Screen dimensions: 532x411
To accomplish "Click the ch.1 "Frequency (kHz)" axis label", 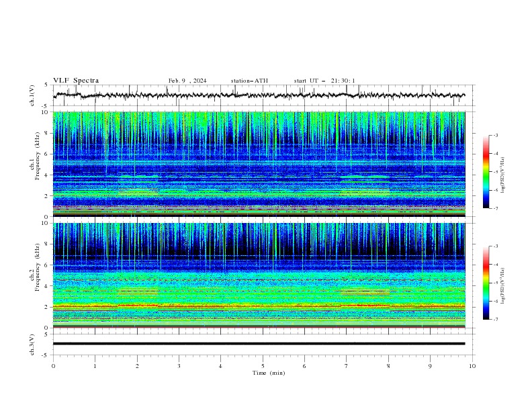I will tap(38, 156).
